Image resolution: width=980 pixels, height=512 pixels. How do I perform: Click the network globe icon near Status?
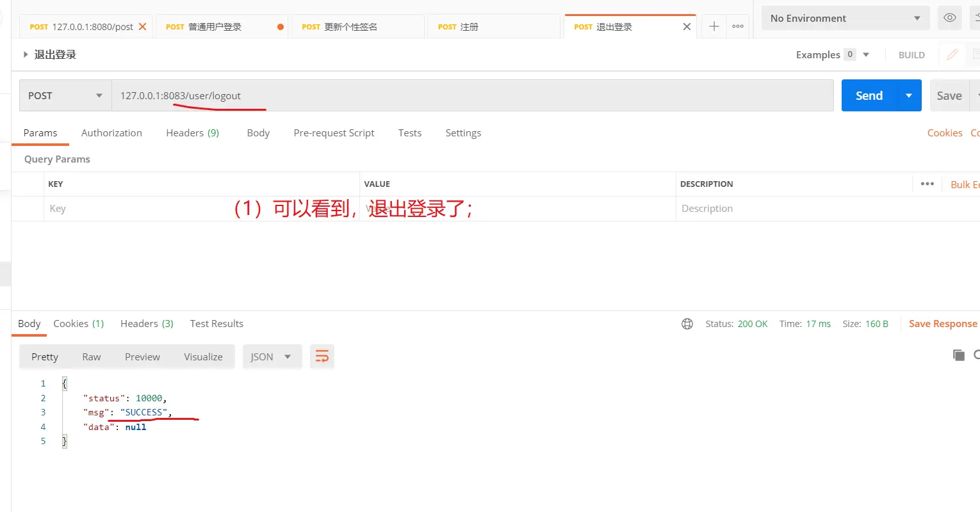tap(687, 324)
